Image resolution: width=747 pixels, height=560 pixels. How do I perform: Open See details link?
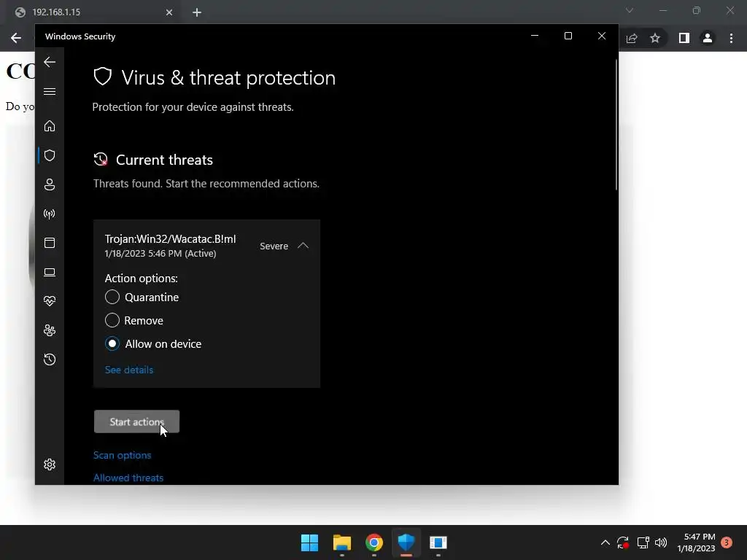coord(128,370)
